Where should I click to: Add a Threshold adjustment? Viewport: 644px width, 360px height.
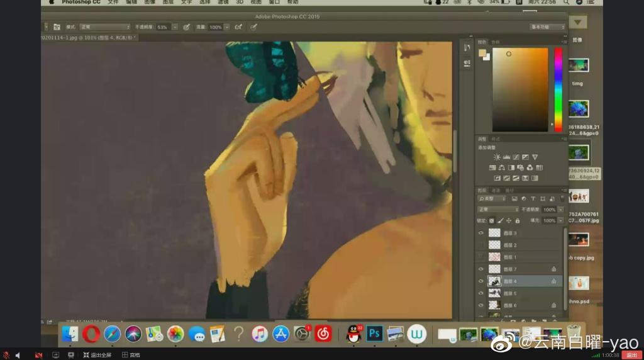516,178
